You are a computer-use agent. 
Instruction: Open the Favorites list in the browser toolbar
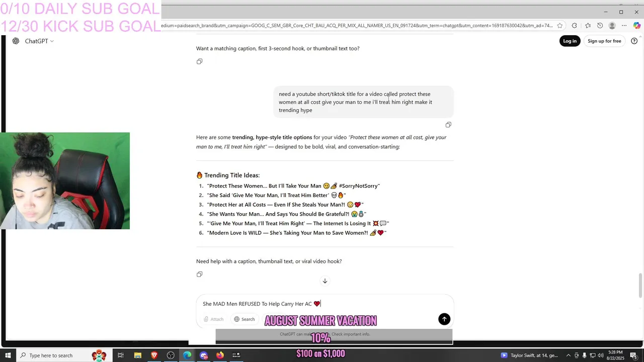pyautogui.click(x=588, y=26)
